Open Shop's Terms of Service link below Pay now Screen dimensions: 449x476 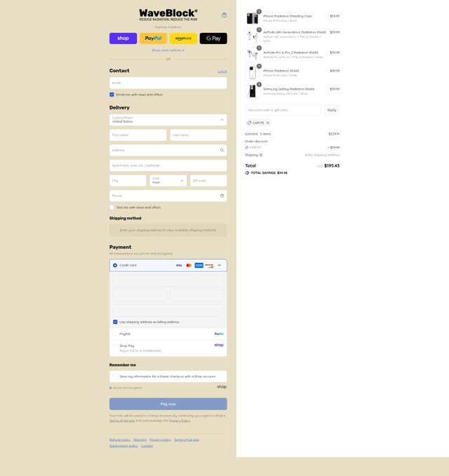pos(122,421)
